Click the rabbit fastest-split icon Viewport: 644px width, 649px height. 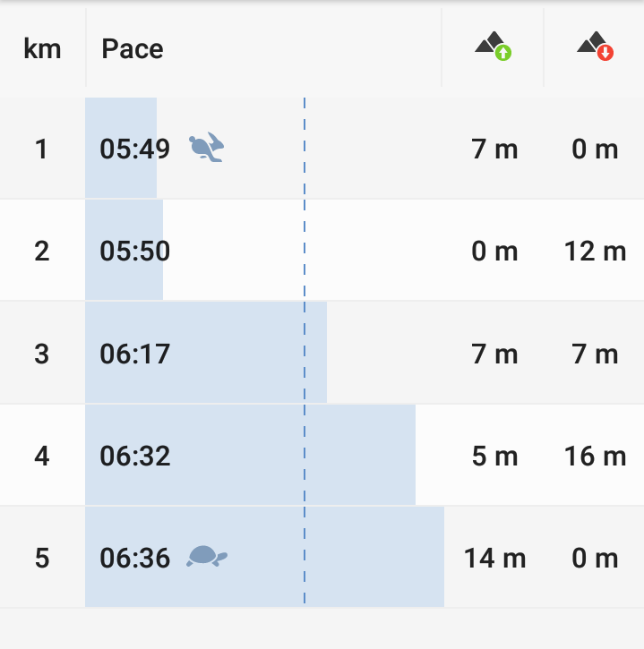point(206,147)
